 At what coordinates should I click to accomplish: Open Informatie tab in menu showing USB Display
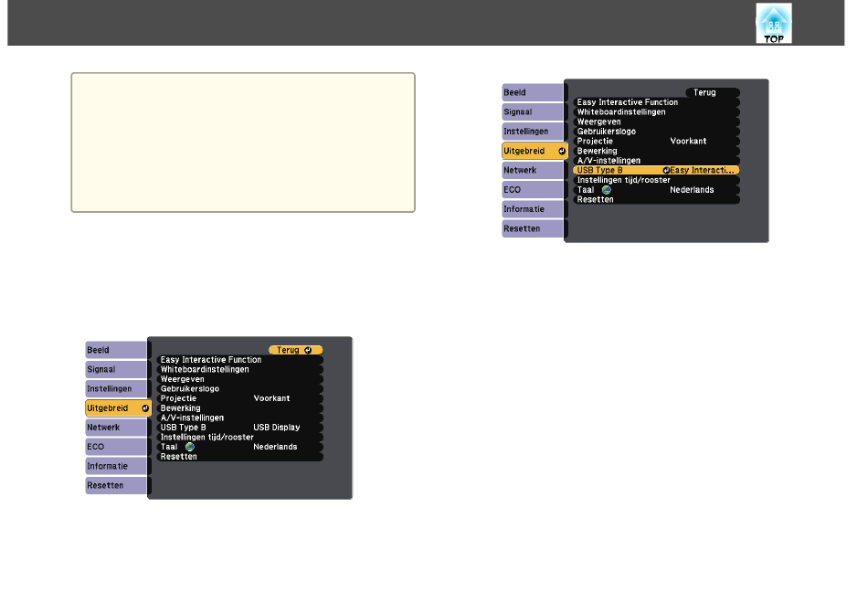[115, 466]
